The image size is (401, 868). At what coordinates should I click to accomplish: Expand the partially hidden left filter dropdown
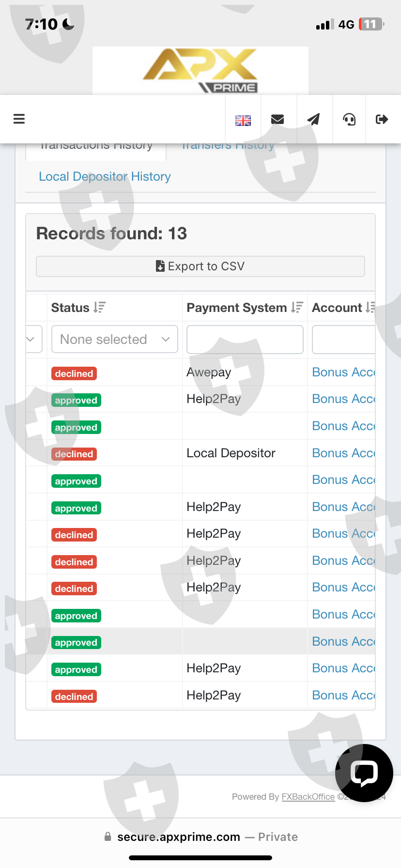point(32,339)
